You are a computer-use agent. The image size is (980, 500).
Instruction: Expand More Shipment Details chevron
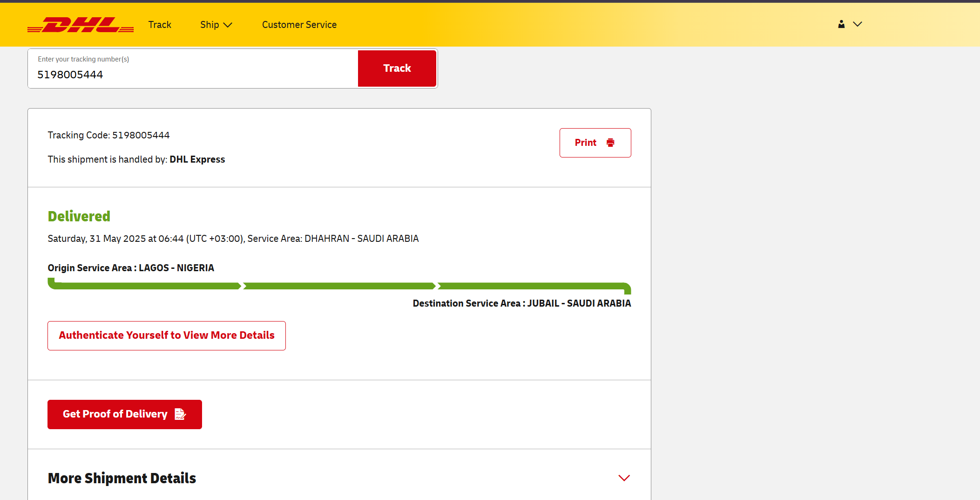(x=624, y=478)
